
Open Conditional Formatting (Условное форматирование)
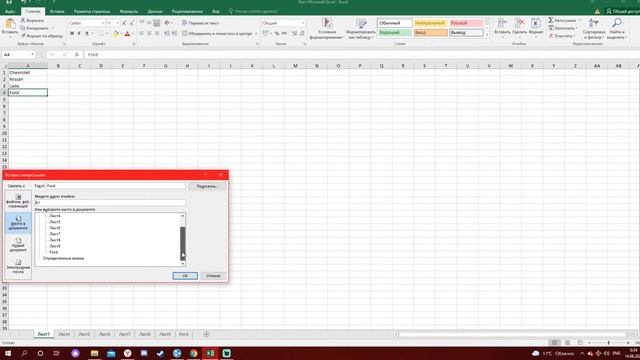coord(327,29)
